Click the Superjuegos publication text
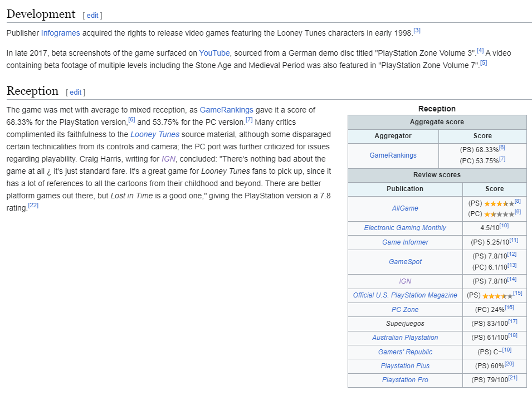The width and height of the screenshot is (532, 400). (x=405, y=323)
